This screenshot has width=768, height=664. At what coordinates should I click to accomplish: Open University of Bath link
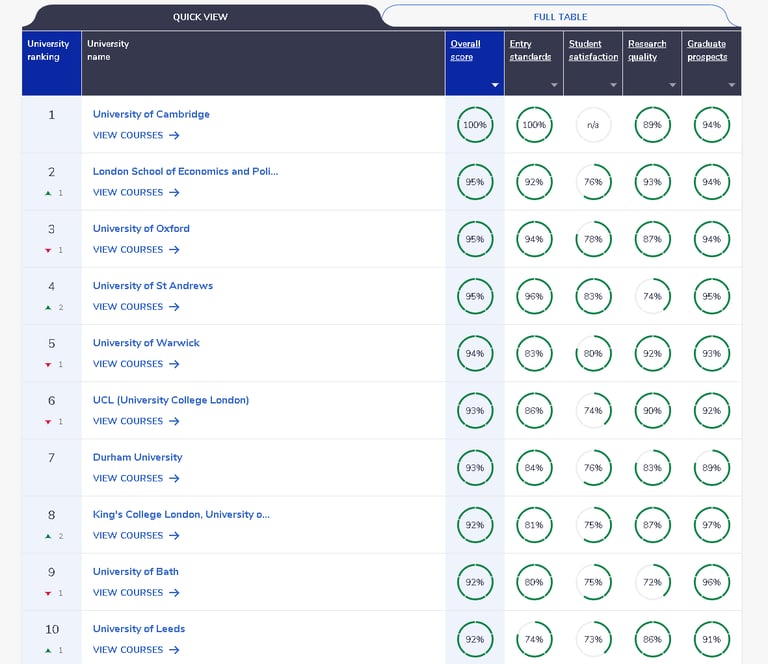click(x=136, y=571)
